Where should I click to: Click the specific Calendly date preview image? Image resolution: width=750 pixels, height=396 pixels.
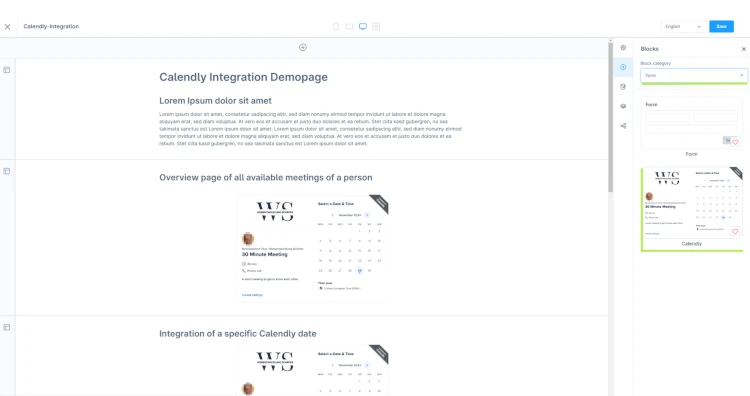tap(312, 370)
